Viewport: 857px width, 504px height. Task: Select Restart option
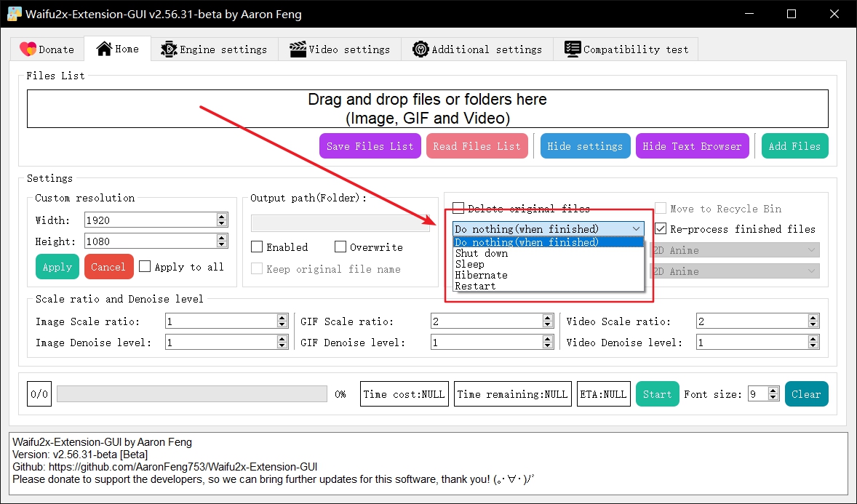click(x=549, y=286)
